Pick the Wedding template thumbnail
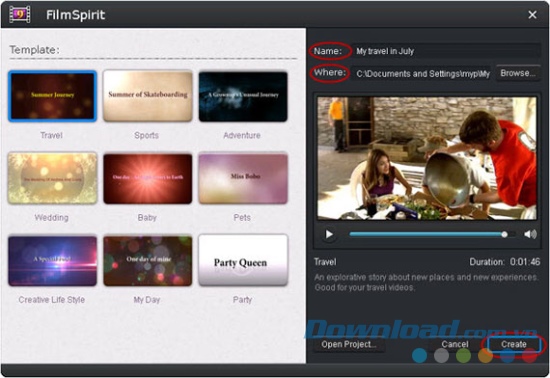This screenshot has width=550, height=378. (x=52, y=178)
